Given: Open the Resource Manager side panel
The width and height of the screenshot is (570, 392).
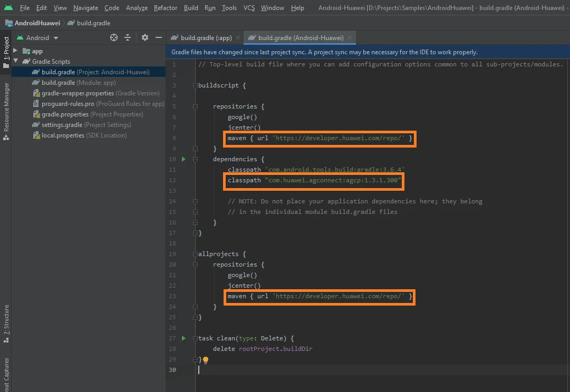Looking at the screenshot, I should [6, 108].
